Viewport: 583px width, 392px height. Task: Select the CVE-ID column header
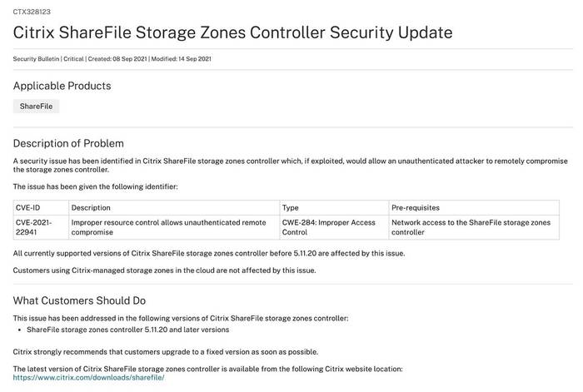click(x=41, y=208)
